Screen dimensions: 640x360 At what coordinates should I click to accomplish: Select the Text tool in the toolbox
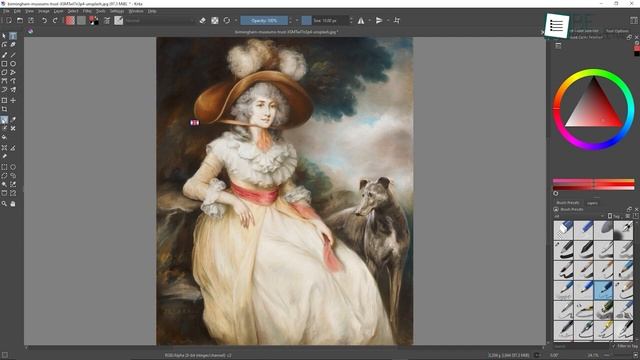tap(13, 36)
